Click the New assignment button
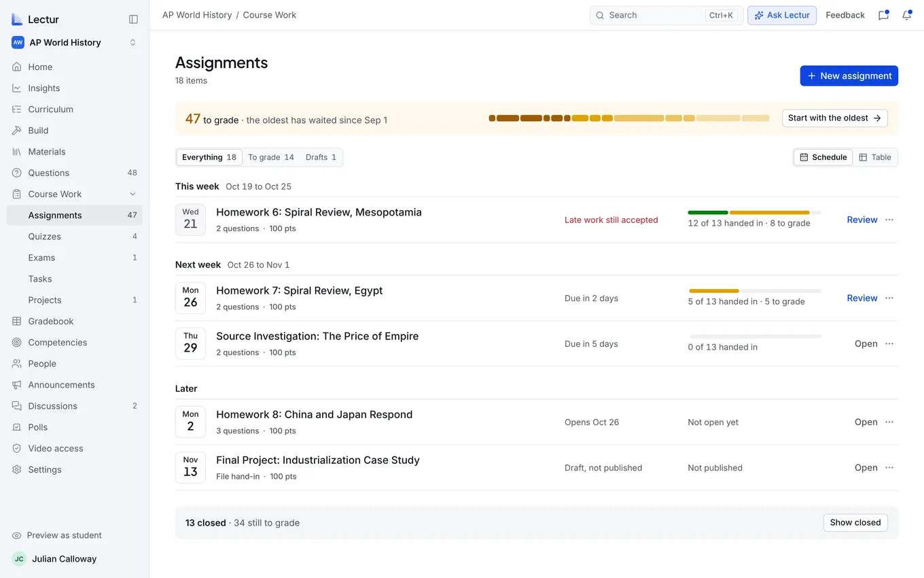Image resolution: width=924 pixels, height=578 pixels. [x=849, y=75]
